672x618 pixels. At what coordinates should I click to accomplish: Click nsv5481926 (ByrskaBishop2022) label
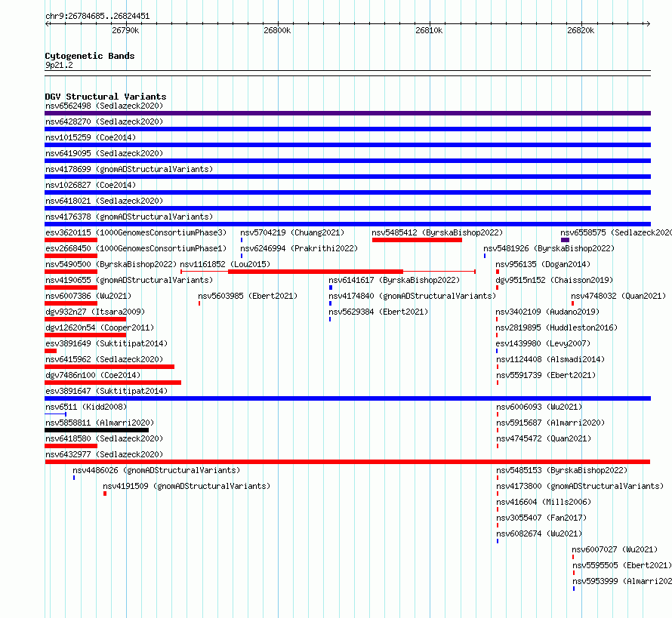pyautogui.click(x=549, y=248)
